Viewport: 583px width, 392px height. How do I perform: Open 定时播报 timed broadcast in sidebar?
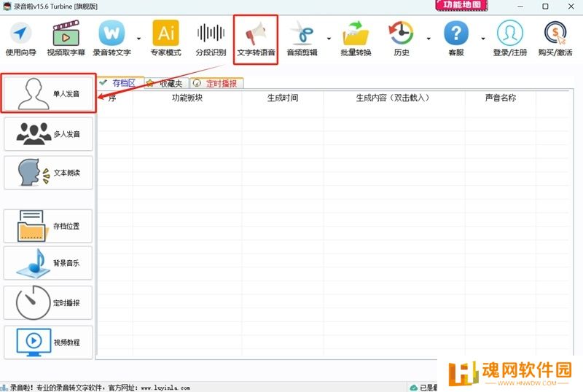click(x=48, y=302)
